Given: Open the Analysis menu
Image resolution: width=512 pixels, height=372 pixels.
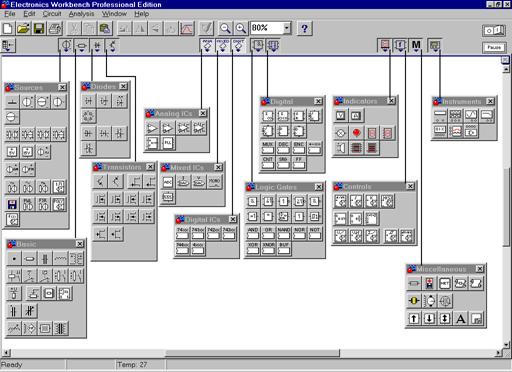Looking at the screenshot, I should click(x=81, y=14).
